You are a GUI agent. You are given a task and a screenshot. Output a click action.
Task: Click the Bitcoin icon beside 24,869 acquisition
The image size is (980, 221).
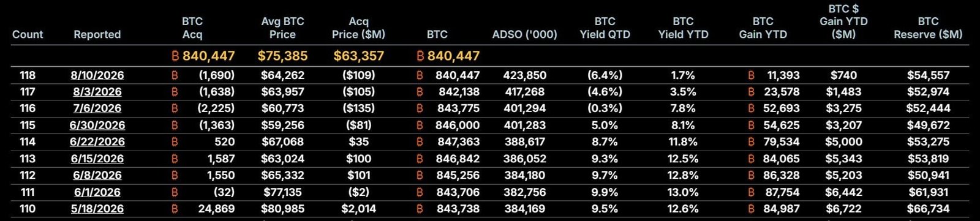175,209
